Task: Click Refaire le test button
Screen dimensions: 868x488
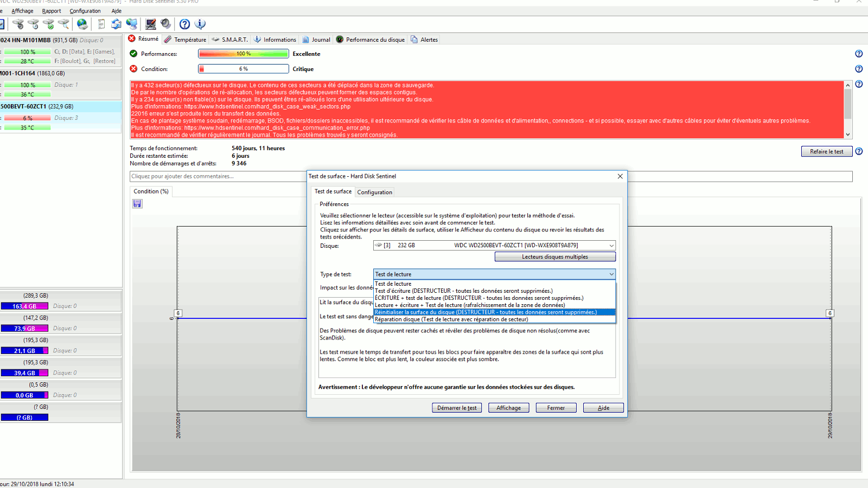Action: (827, 151)
